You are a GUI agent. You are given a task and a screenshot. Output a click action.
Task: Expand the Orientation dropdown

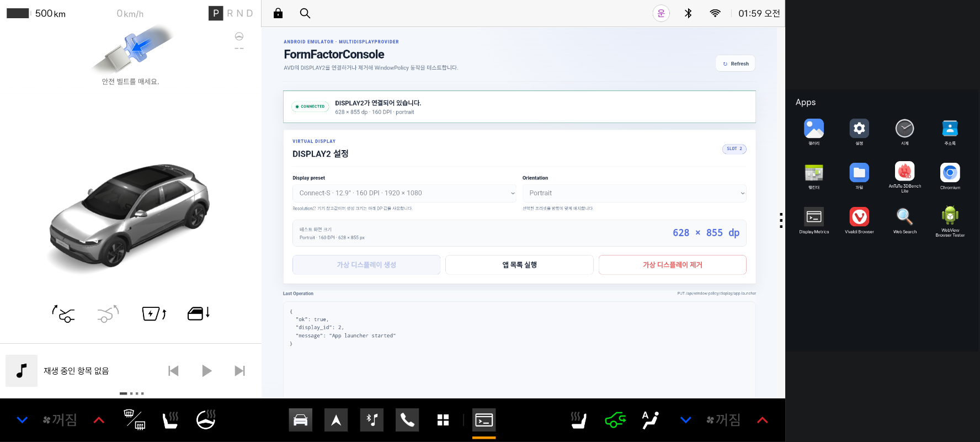tap(635, 193)
